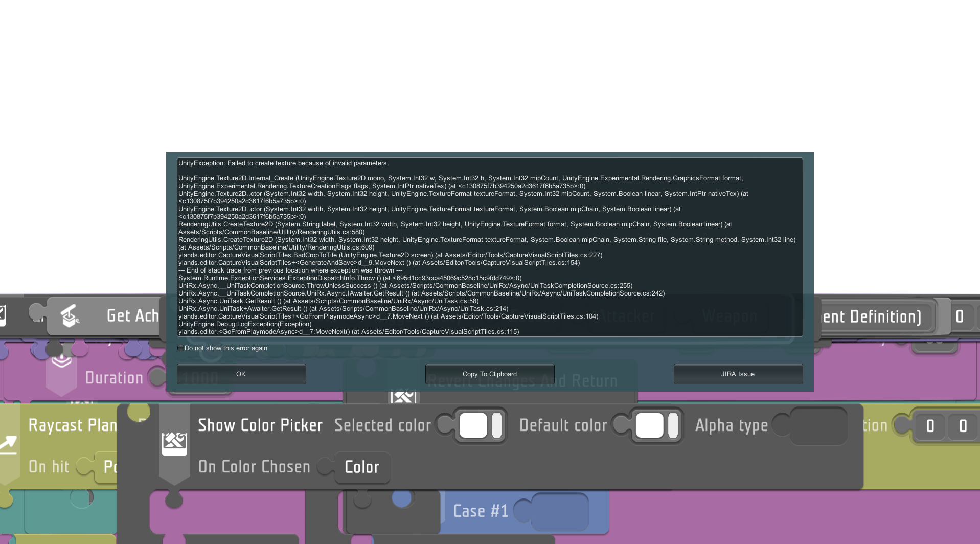Click the Revert Changes tile icon below dialog
The height and width of the screenshot is (544, 980).
[403, 397]
